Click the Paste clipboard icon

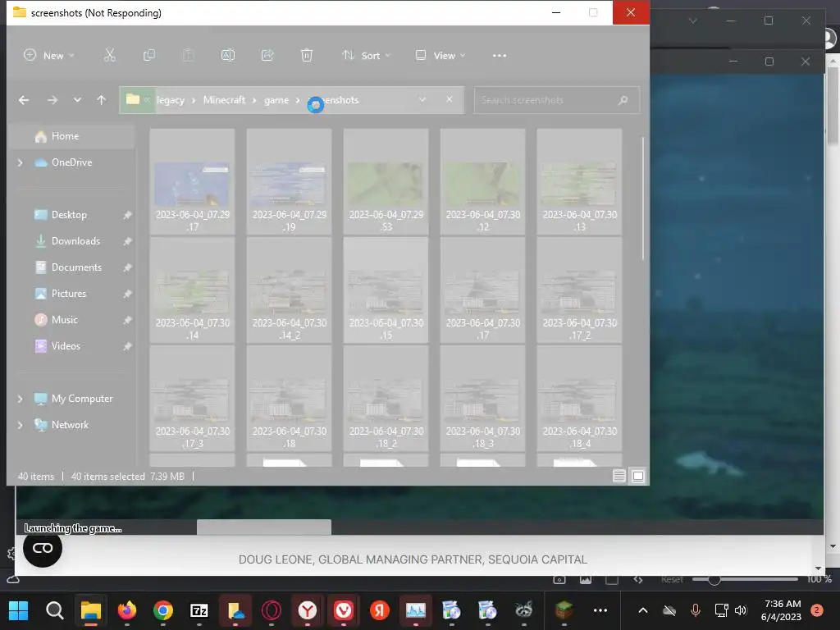(189, 55)
